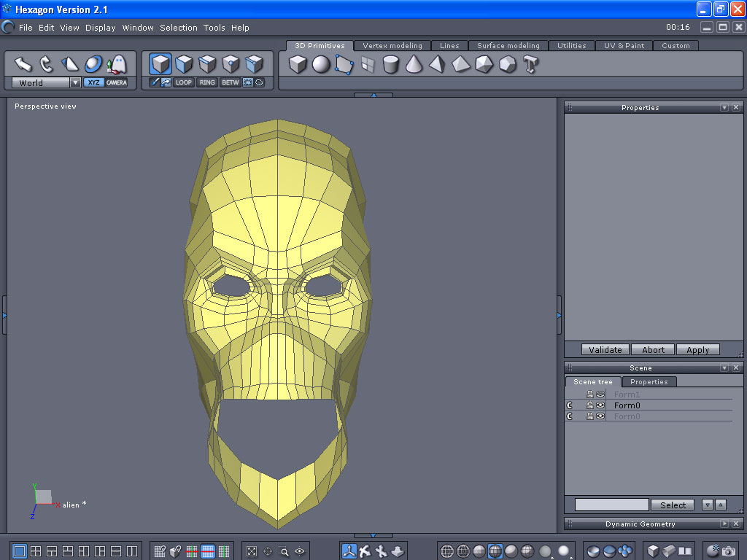Open the Selection menu

179,28
